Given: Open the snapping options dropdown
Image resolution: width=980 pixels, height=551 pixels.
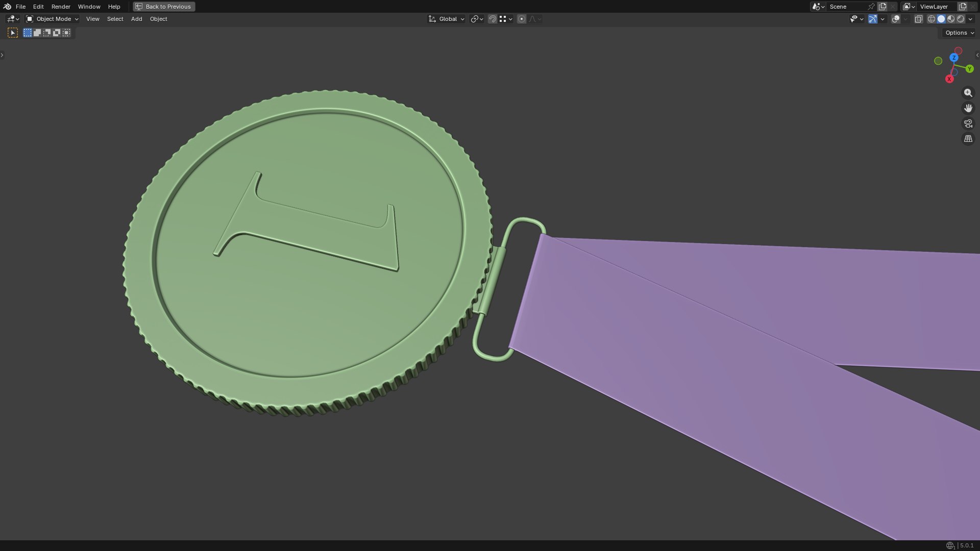Looking at the screenshot, I should (x=506, y=19).
